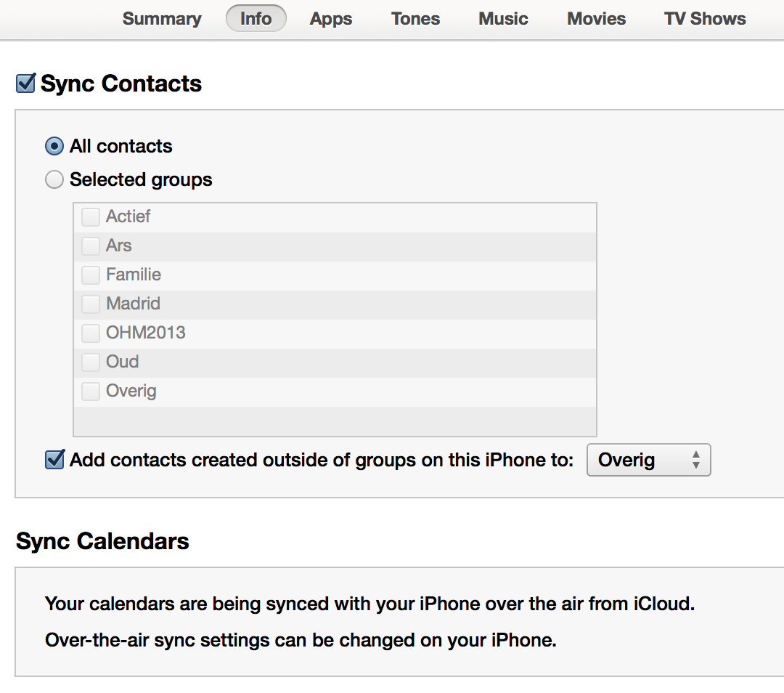Click the Sync Contacts heading text

pos(121,84)
